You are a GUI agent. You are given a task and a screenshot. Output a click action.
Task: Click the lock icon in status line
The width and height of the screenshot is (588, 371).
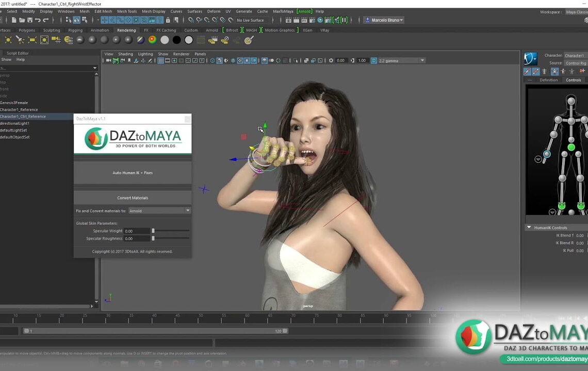pos(168,20)
